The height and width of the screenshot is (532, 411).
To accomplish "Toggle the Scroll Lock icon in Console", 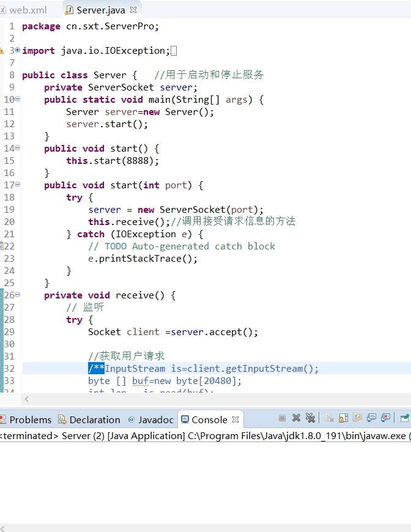I will tap(343, 418).
